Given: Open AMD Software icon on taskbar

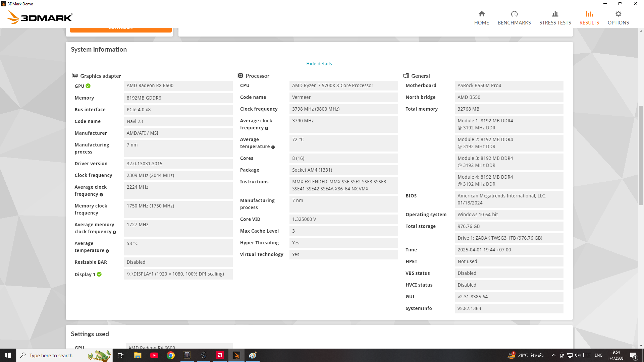Looking at the screenshot, I should point(220,355).
